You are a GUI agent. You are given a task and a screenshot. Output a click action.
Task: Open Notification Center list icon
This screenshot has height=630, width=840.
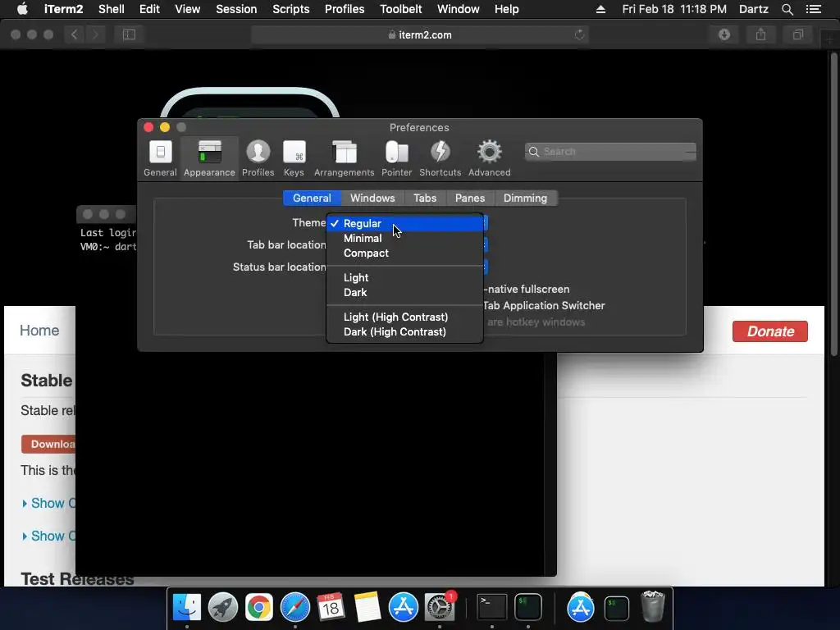point(813,9)
